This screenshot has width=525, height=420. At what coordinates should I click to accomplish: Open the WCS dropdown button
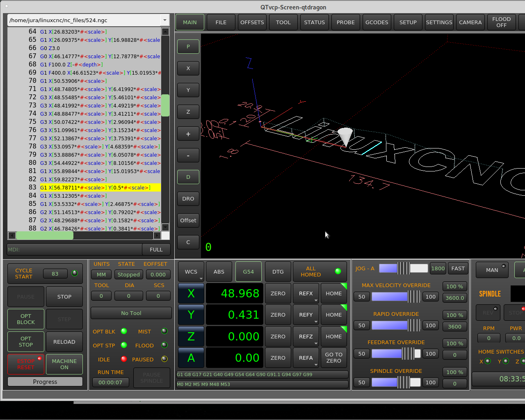click(x=191, y=272)
